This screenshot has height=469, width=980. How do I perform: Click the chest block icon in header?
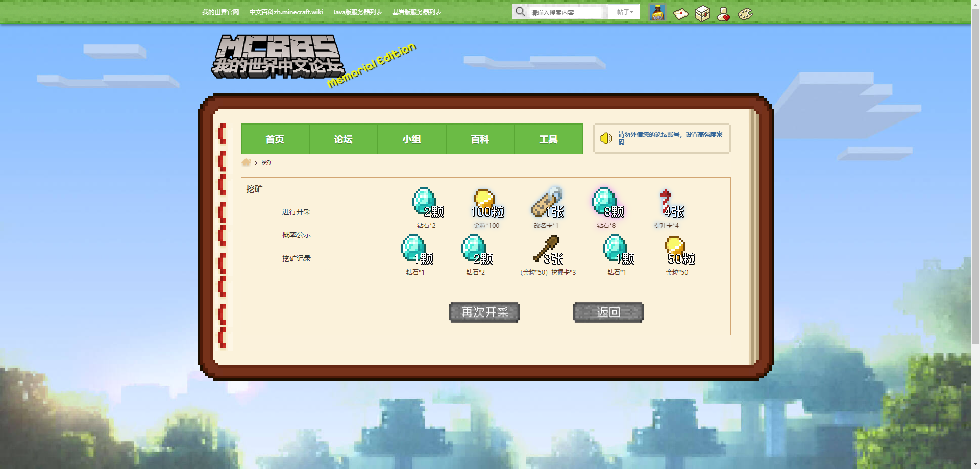click(x=702, y=14)
